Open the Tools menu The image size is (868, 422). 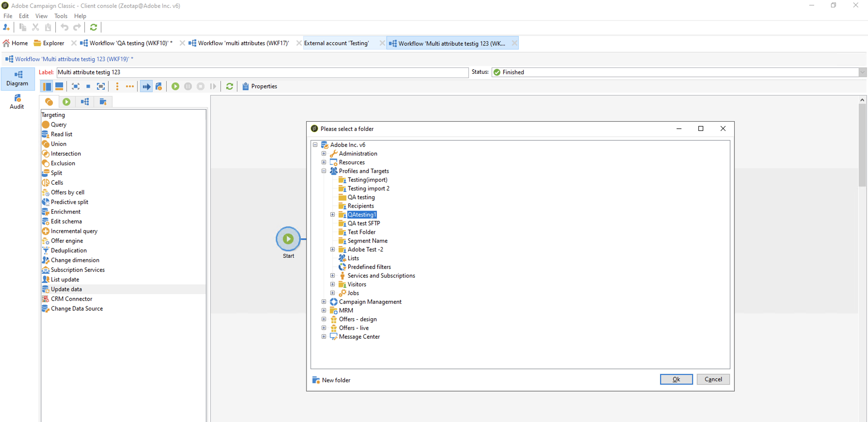pos(61,16)
